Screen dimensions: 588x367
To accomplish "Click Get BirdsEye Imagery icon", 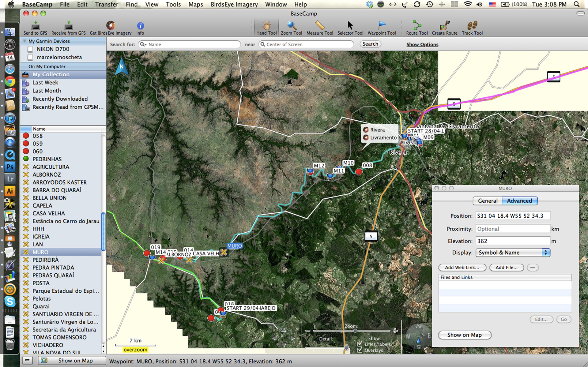I will click(x=111, y=26).
